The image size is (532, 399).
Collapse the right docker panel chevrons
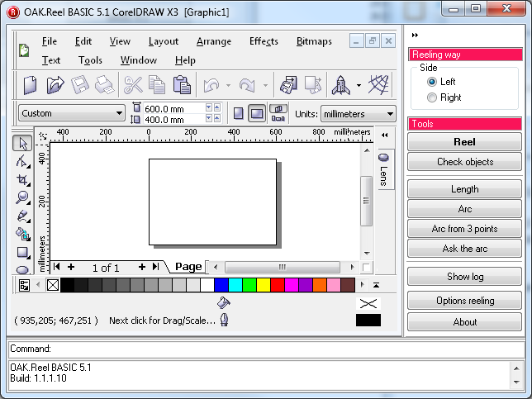(415, 35)
